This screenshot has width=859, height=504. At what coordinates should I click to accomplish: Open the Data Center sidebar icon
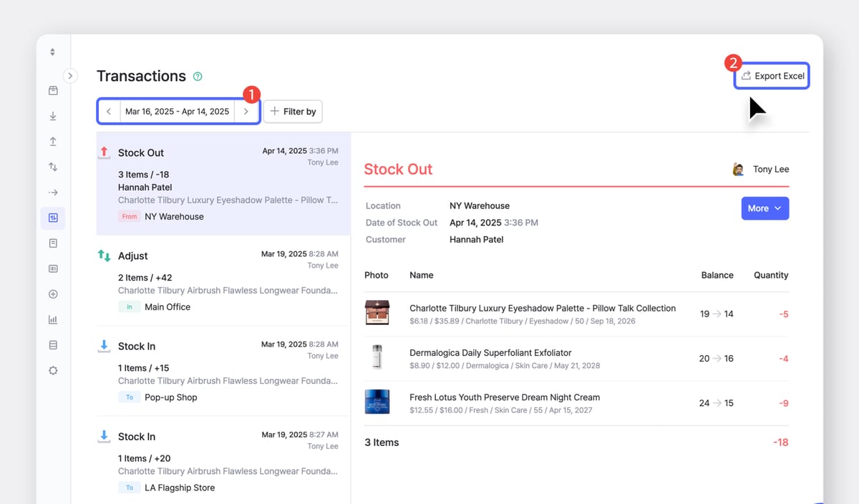(52, 345)
